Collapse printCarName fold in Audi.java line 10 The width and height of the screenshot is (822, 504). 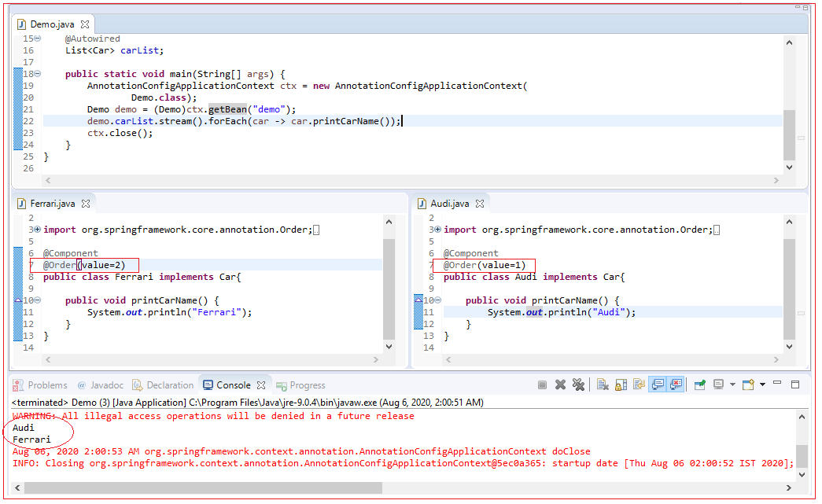coord(437,300)
